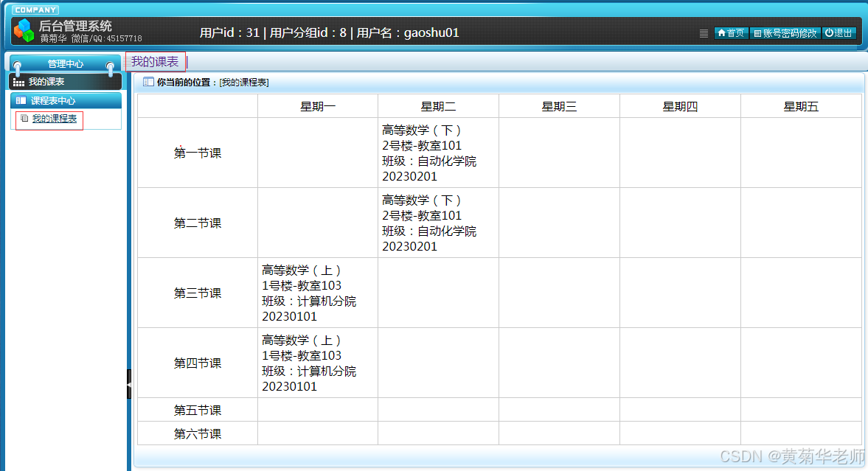
Task: Click the 我的课表 sidebar menu header
Action: (x=66, y=82)
